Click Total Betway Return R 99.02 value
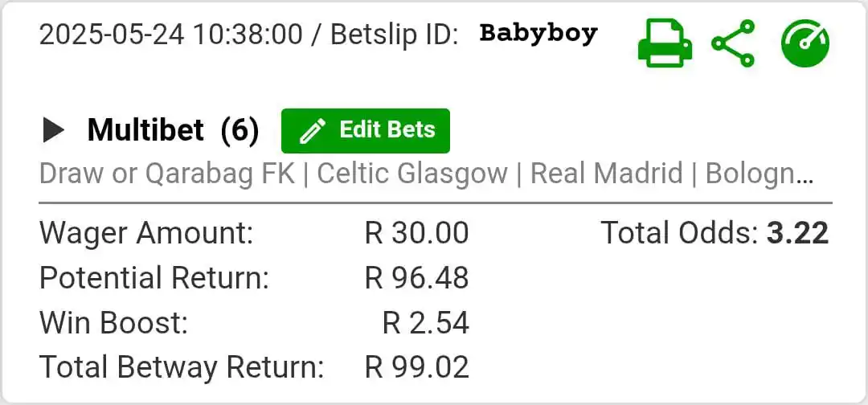 click(417, 367)
